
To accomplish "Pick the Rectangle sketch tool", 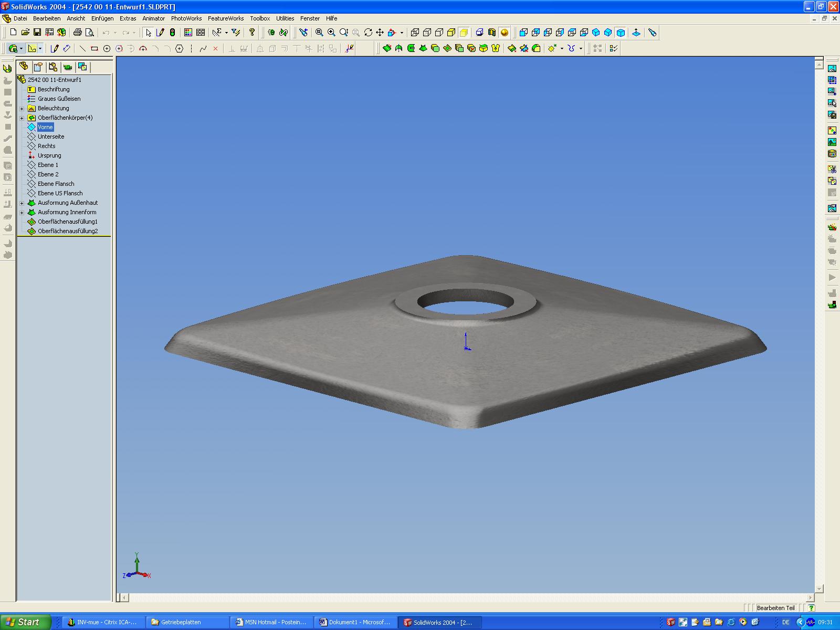I will [94, 49].
